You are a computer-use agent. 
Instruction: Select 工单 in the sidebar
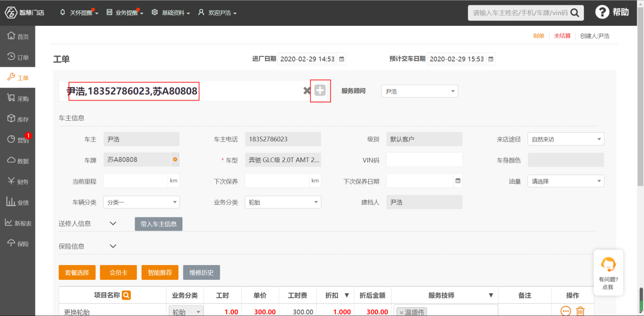pos(18,78)
